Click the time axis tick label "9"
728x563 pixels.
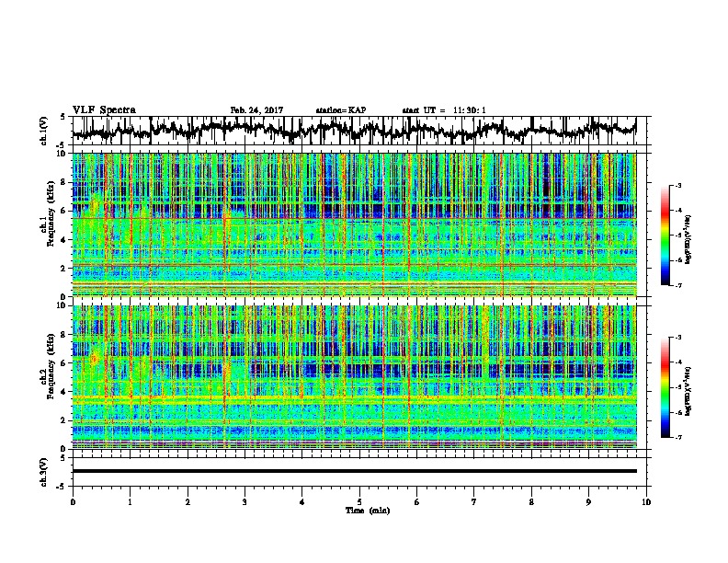click(x=588, y=502)
